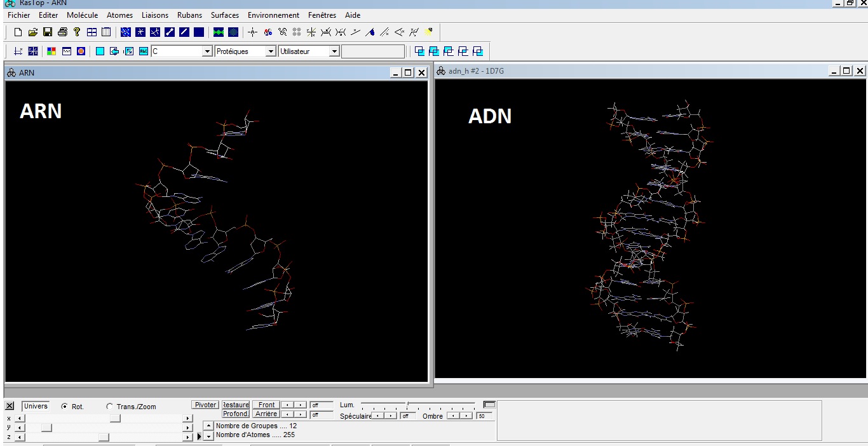Viewport: 868px width, 446px height.
Task: Open the C chain dropdown
Action: (207, 51)
